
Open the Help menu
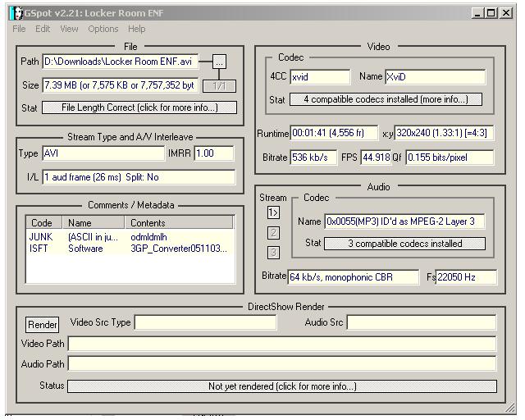point(137,29)
